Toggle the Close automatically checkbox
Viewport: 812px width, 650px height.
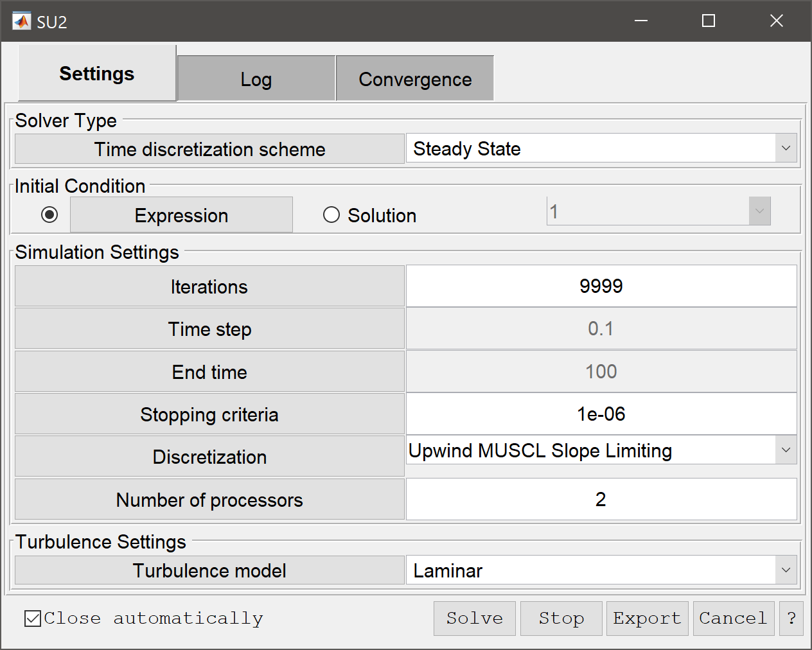click(x=33, y=619)
